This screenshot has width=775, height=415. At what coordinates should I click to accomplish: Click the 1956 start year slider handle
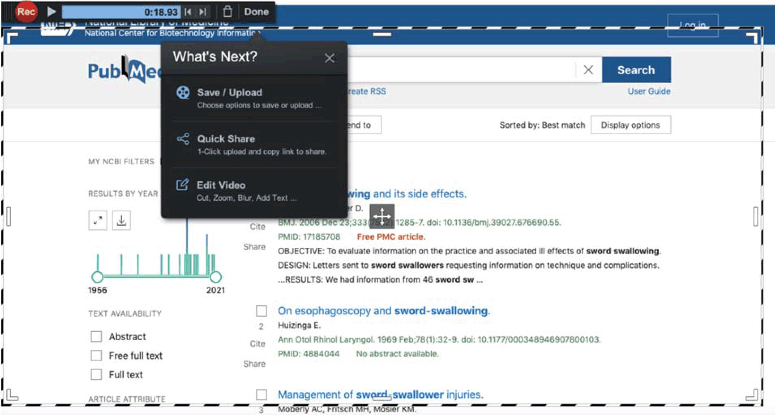coord(97,276)
